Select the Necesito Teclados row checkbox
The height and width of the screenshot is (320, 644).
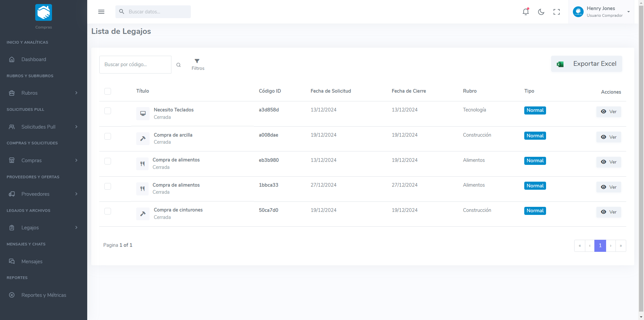108,111
